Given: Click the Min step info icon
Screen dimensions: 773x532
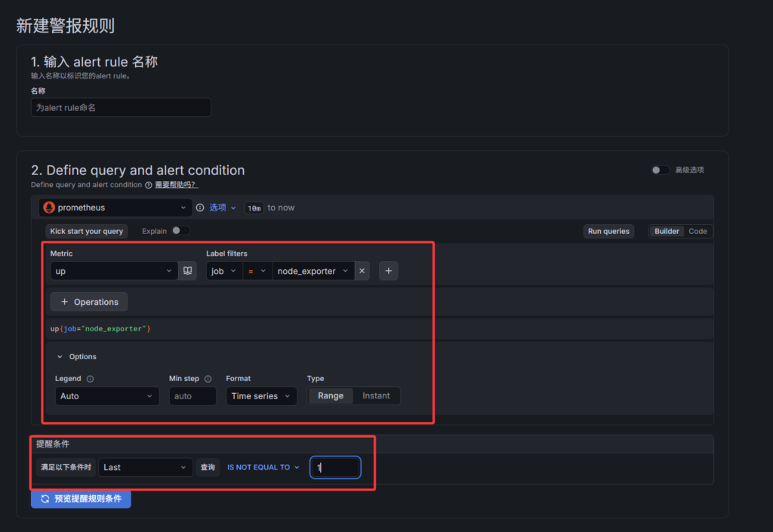Looking at the screenshot, I should tap(208, 379).
